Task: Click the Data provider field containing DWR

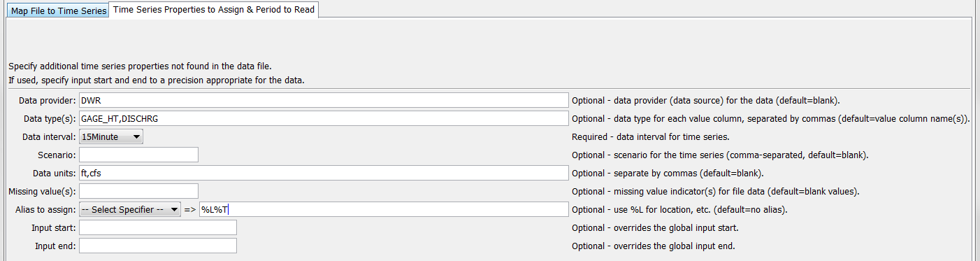Action: [324, 100]
